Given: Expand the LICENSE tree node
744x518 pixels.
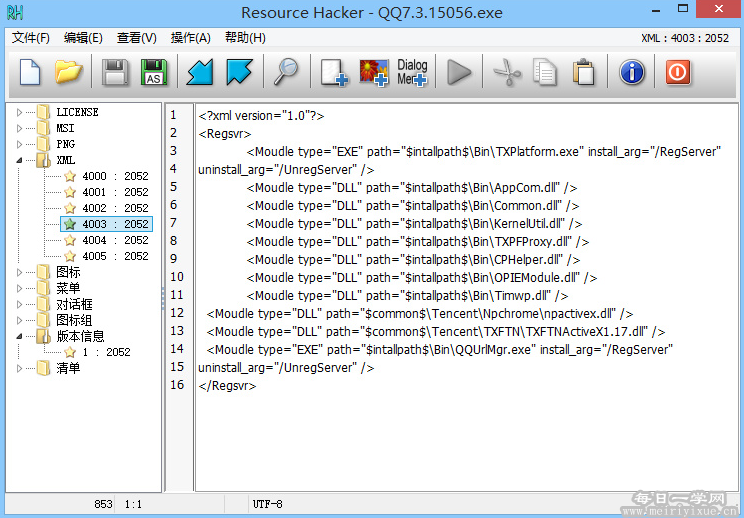Looking at the screenshot, I should 19,112.
